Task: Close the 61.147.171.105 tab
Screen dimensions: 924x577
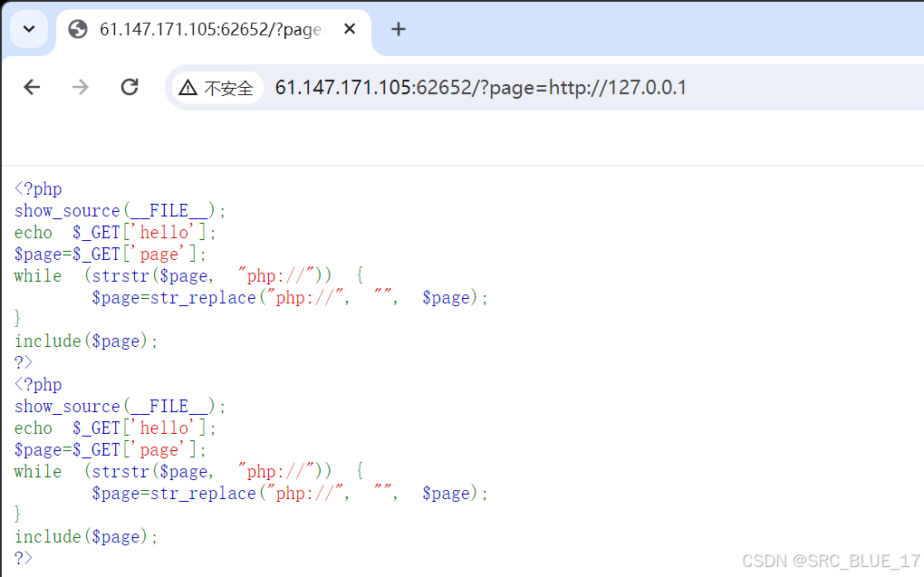Action: click(350, 28)
